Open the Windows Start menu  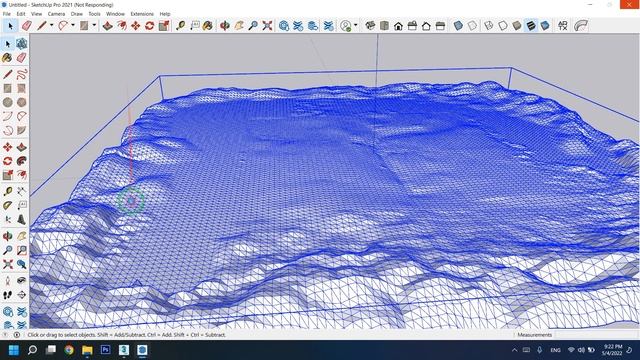click(x=13, y=350)
